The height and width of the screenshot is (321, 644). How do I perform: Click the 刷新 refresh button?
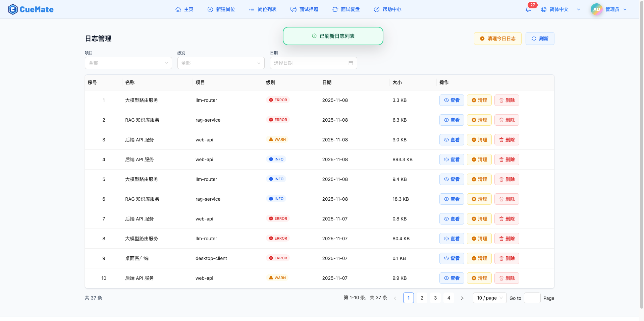(x=540, y=39)
